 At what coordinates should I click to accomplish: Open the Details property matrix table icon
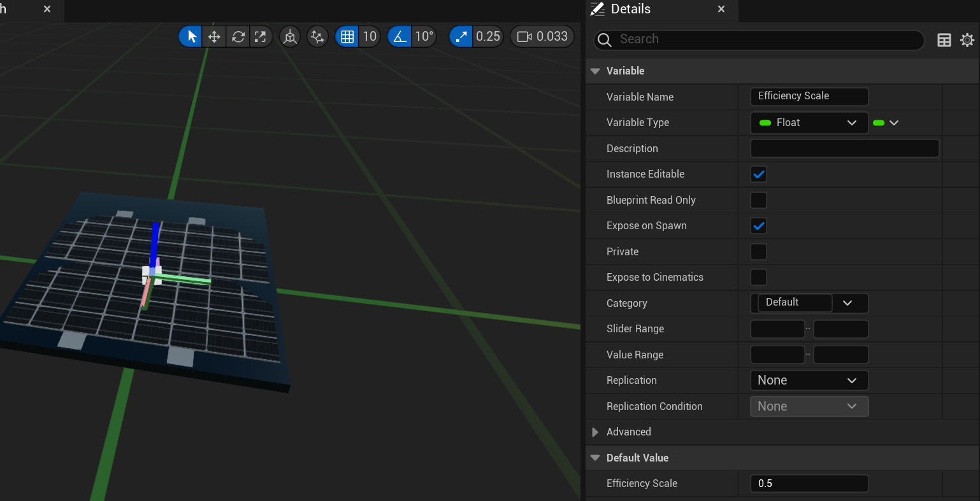point(944,40)
